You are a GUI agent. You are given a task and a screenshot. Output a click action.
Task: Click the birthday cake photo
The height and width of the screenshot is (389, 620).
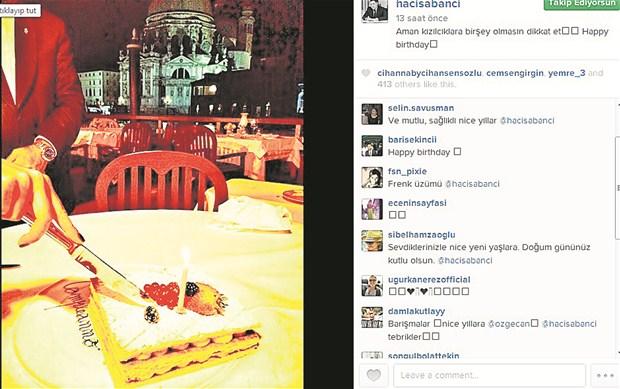152,194
